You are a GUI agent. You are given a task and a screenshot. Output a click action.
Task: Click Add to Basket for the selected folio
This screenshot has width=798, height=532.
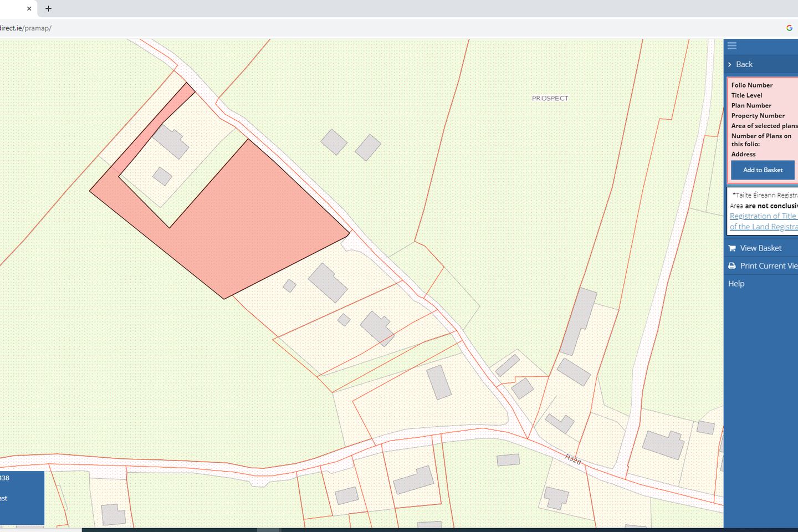click(762, 170)
